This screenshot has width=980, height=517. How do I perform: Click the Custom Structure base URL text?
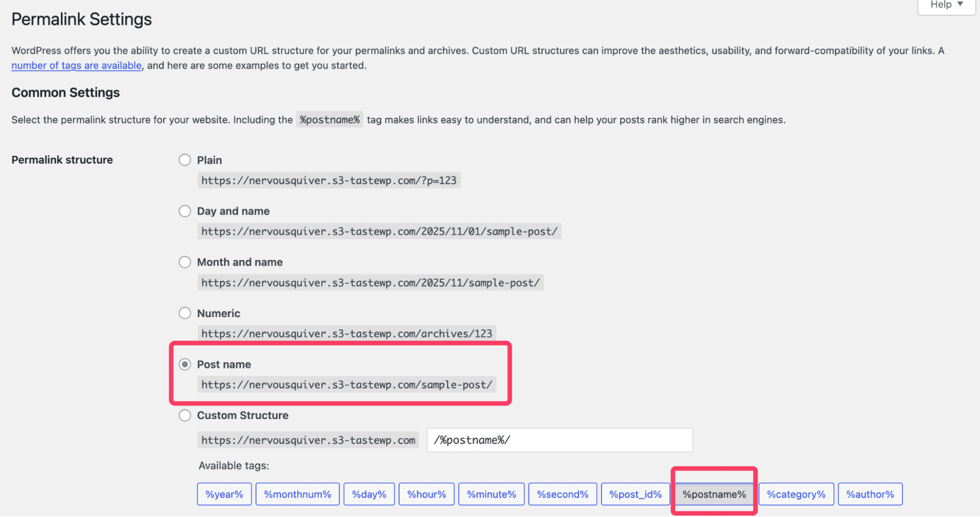308,440
